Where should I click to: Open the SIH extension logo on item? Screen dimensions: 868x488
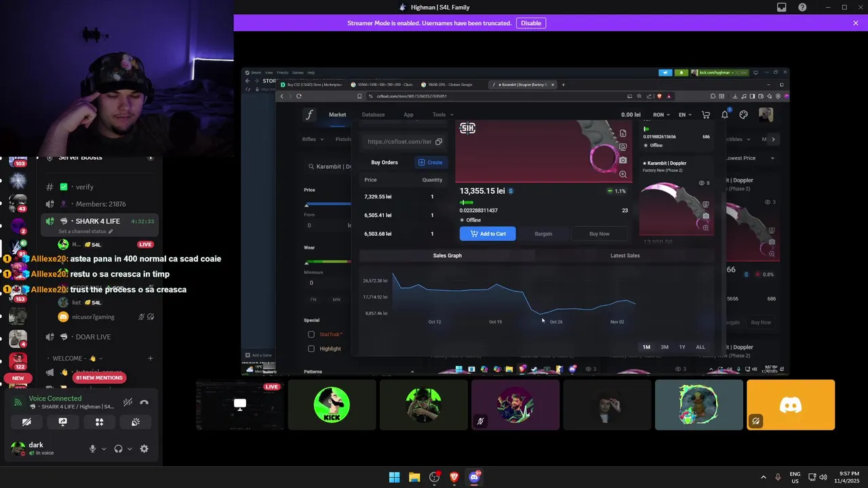coord(467,128)
